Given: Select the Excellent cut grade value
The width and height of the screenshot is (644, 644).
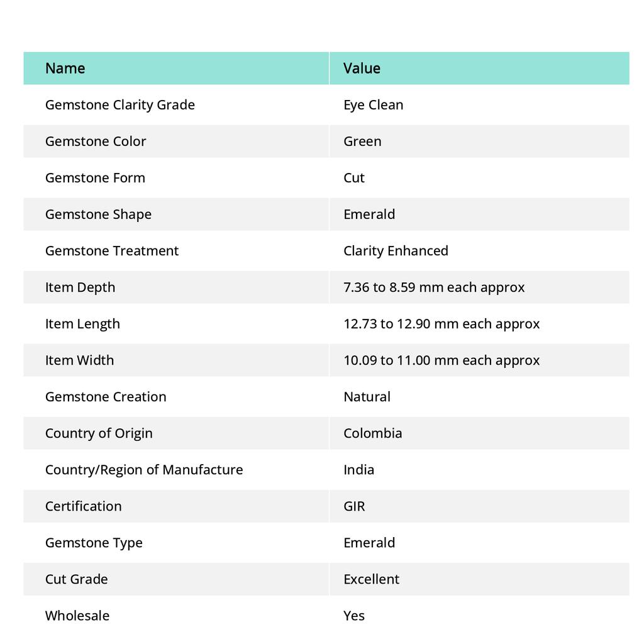Looking at the screenshot, I should coord(371,579).
